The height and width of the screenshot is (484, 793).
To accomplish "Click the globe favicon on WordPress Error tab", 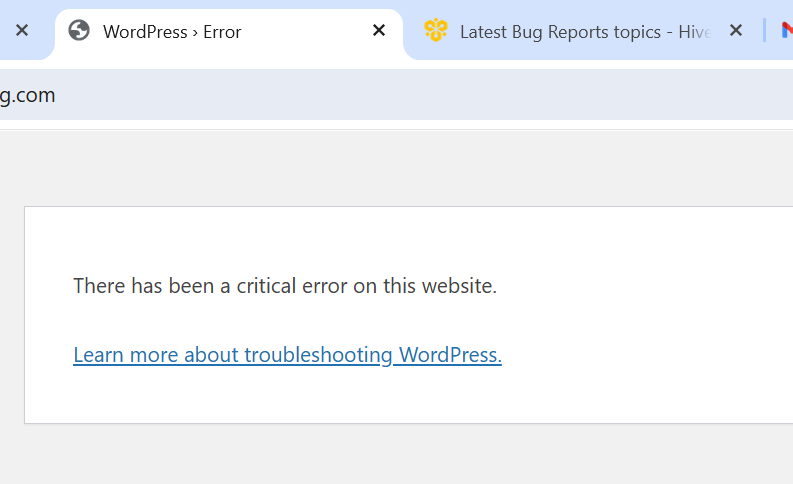I will click(x=79, y=31).
